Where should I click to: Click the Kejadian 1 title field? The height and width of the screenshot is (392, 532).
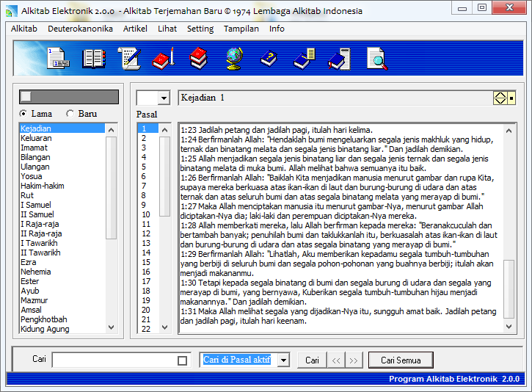pyautogui.click(x=335, y=98)
